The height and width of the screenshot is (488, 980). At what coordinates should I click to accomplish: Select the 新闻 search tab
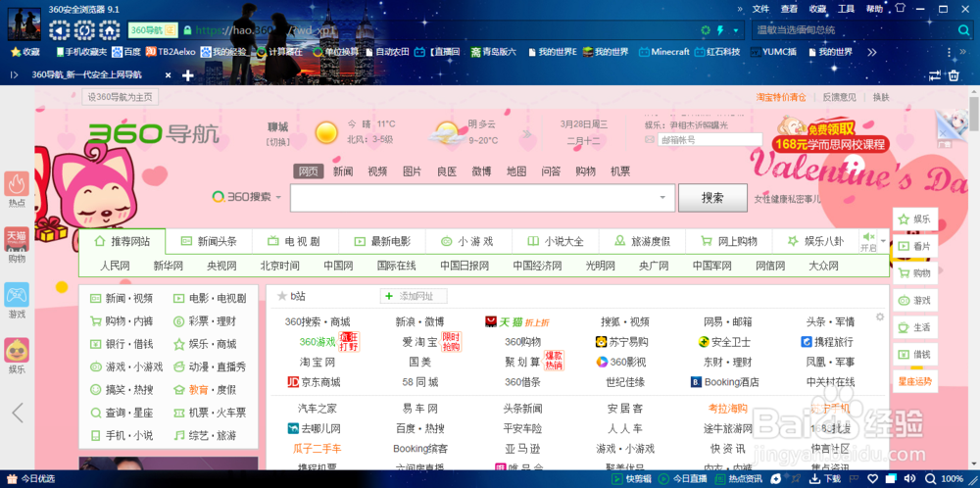tap(342, 171)
